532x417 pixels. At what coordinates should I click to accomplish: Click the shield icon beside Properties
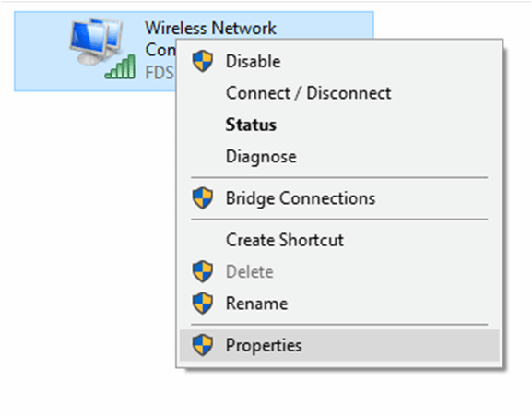click(x=203, y=345)
